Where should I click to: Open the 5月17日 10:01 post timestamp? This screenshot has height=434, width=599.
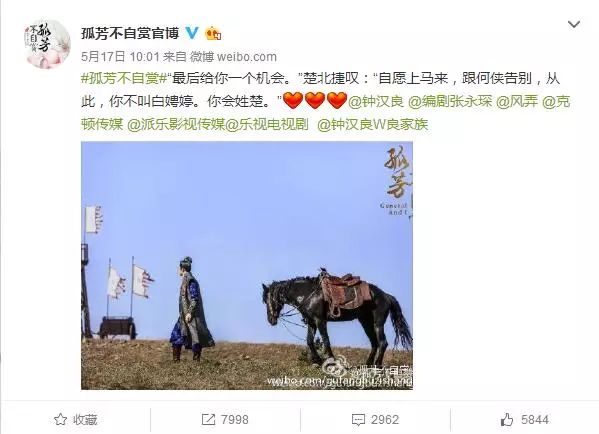point(120,57)
